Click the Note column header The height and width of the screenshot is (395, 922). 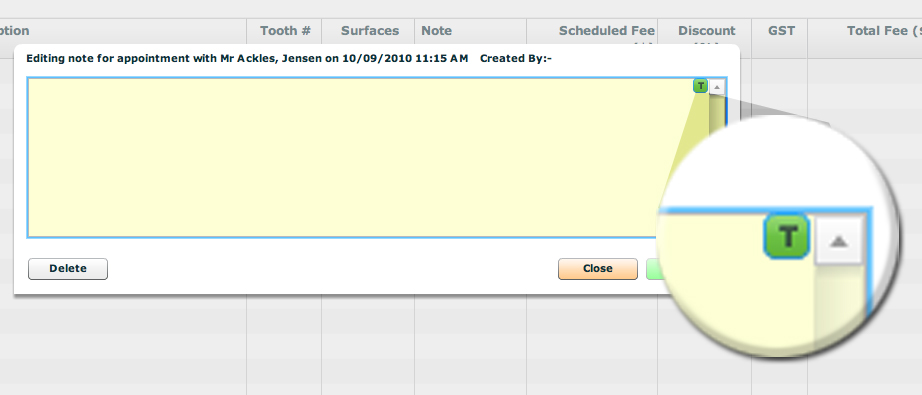coord(436,31)
